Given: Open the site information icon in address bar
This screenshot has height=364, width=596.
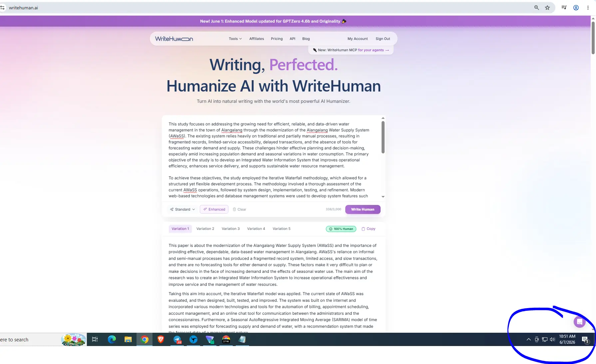Looking at the screenshot, I should (2, 8).
